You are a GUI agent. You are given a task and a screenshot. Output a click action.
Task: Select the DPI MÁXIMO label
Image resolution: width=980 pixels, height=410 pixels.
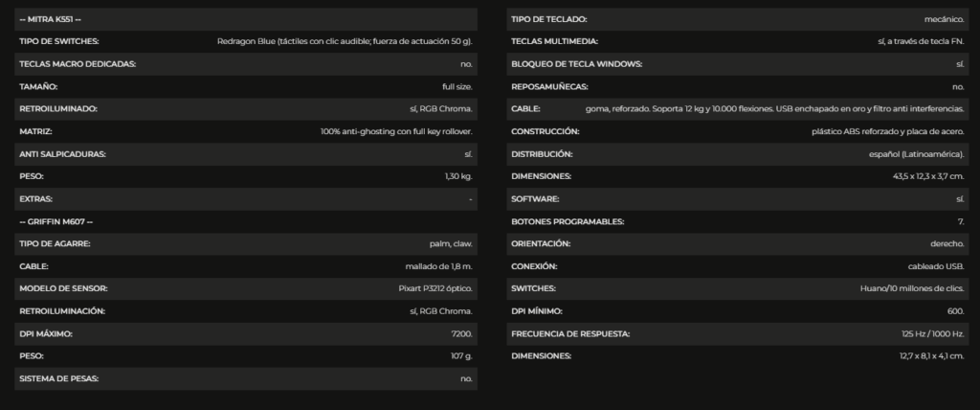(x=46, y=333)
